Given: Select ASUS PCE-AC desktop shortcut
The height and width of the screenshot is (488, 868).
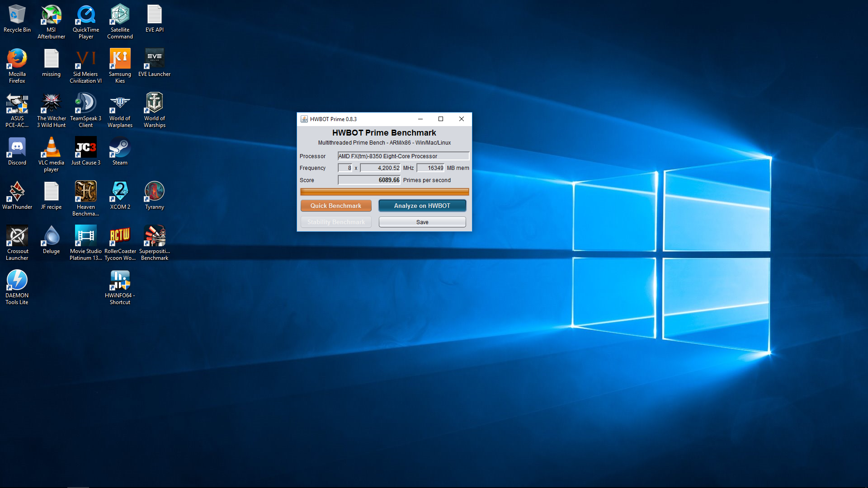Looking at the screenshot, I should 17,110.
